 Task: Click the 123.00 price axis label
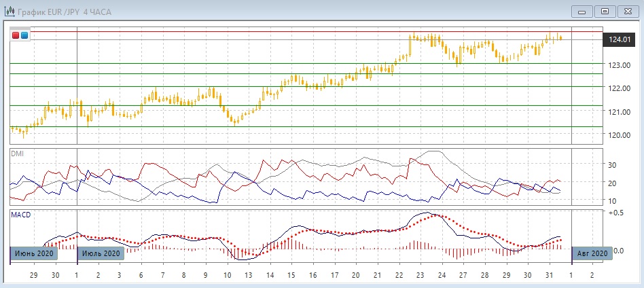[618, 65]
